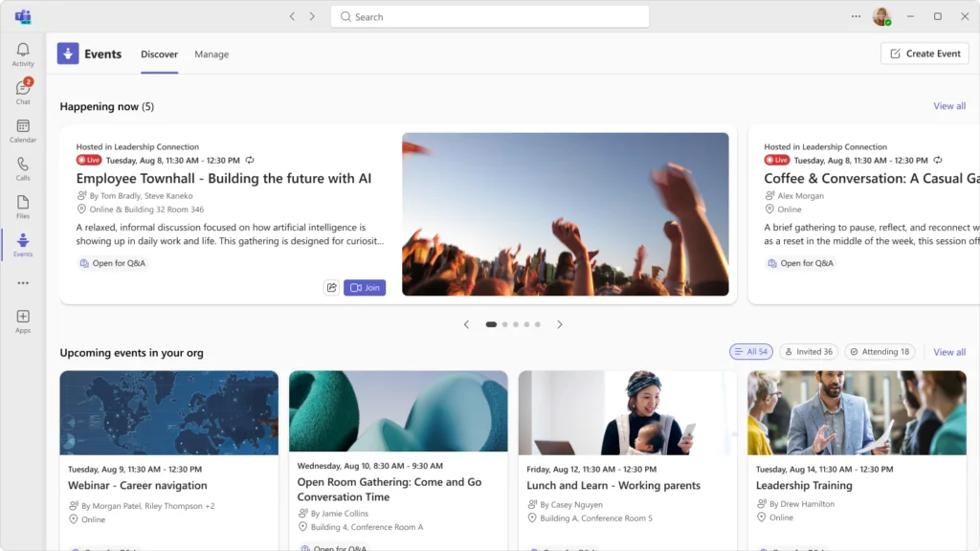Advance carousel with next arrow
980x551 pixels.
pos(560,324)
